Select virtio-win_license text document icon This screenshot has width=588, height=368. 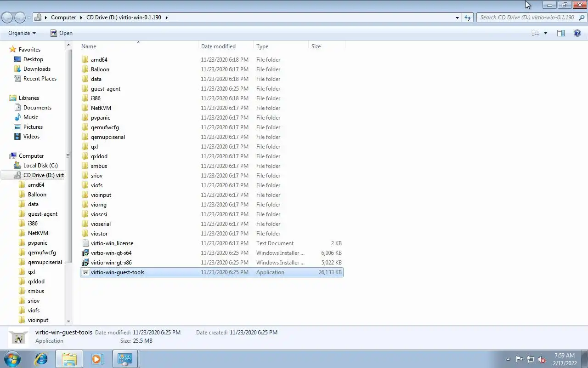point(85,243)
